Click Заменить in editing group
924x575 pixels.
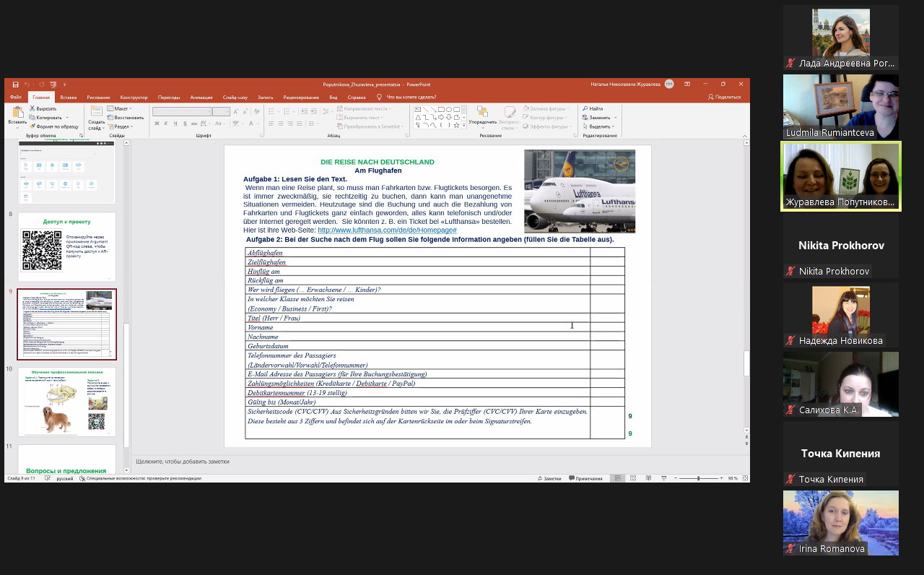tap(596, 117)
